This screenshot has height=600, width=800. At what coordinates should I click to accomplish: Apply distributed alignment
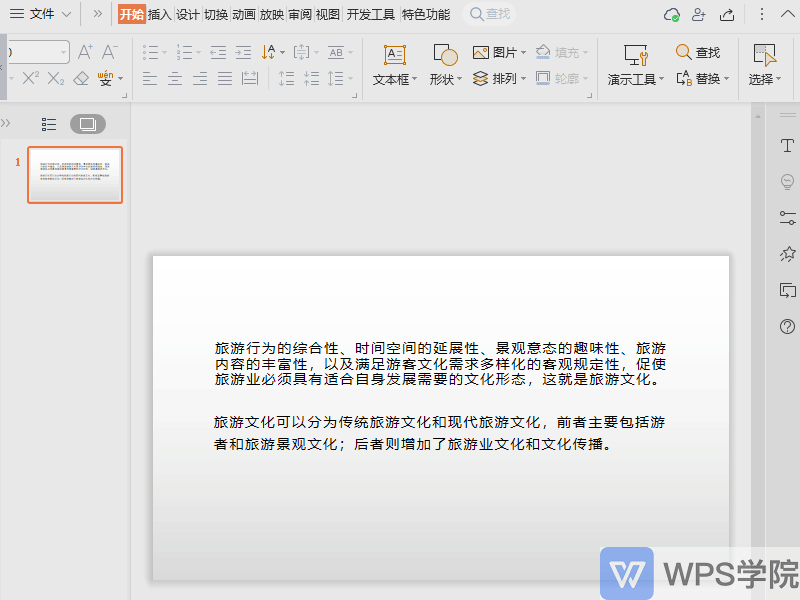[x=250, y=79]
